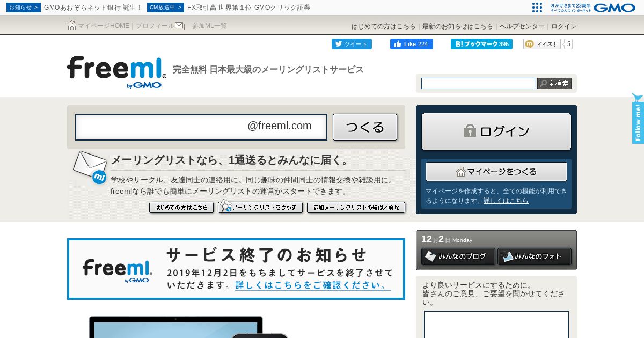Click the envelope icon beside 参加ML一覧

(180, 26)
